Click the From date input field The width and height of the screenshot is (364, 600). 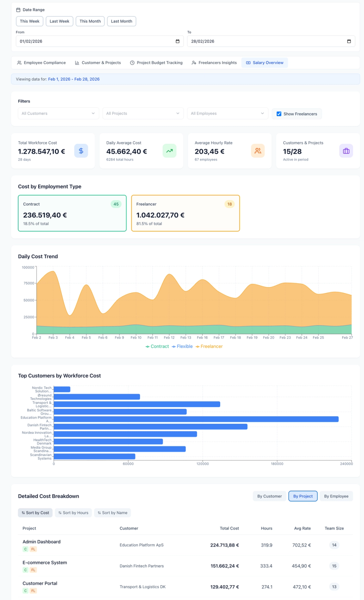[x=100, y=41]
